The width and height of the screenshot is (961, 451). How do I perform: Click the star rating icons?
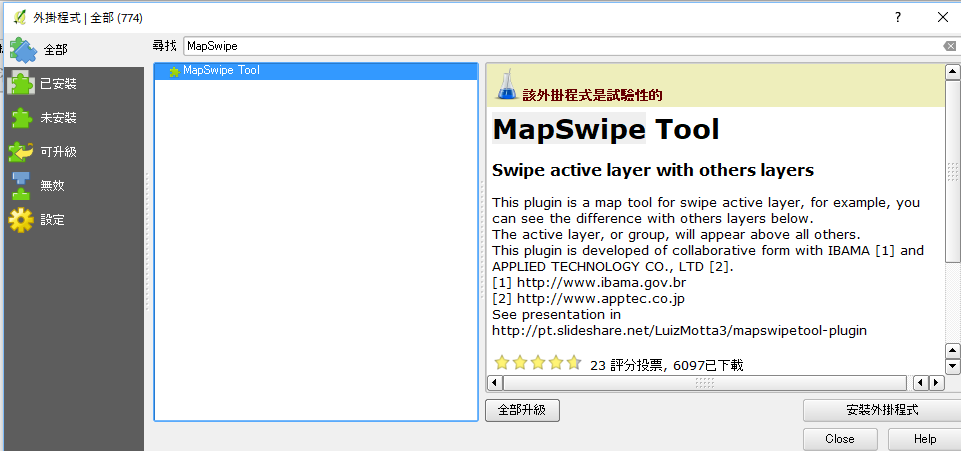(x=537, y=363)
